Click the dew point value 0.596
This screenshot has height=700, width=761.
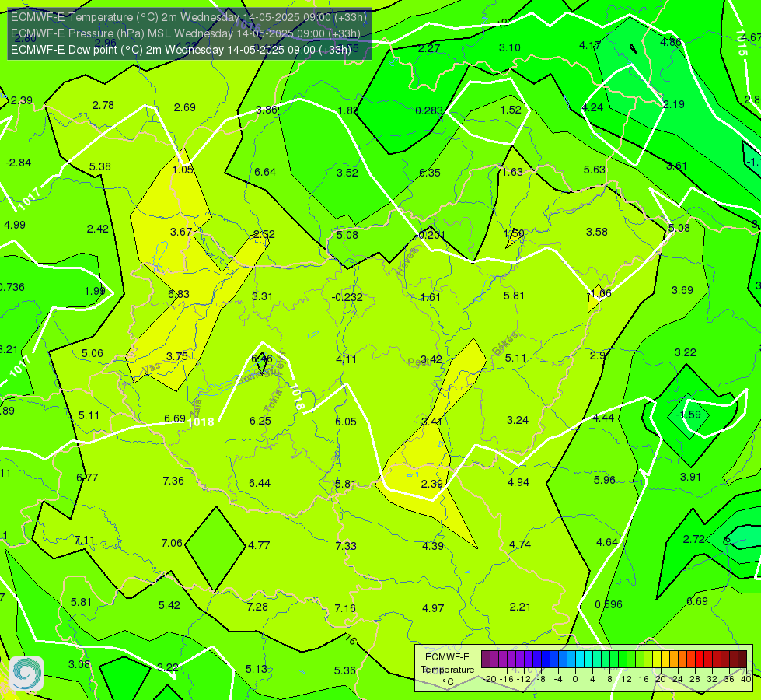(609, 604)
